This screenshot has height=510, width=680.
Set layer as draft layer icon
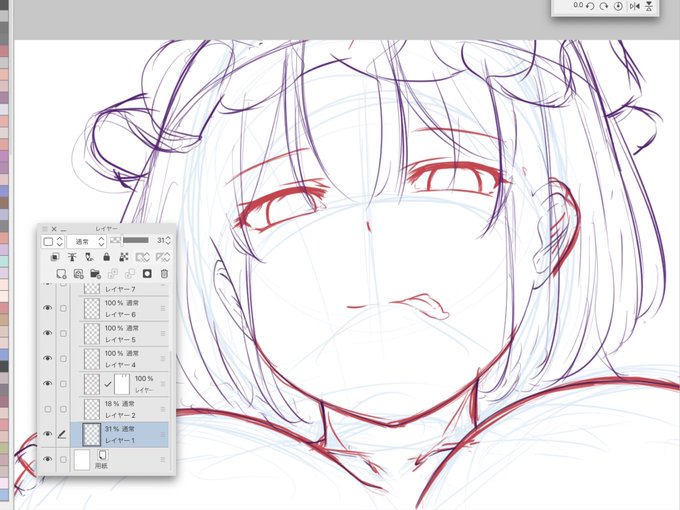pos(89,257)
